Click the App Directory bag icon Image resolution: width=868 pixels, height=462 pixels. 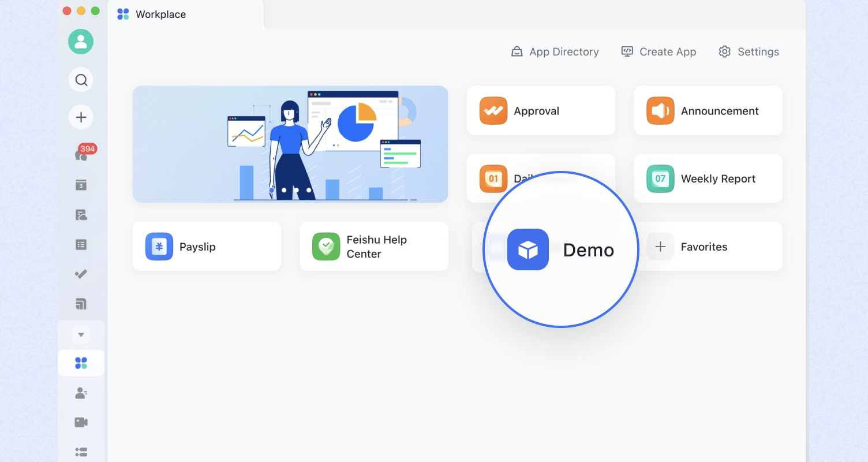(x=517, y=52)
